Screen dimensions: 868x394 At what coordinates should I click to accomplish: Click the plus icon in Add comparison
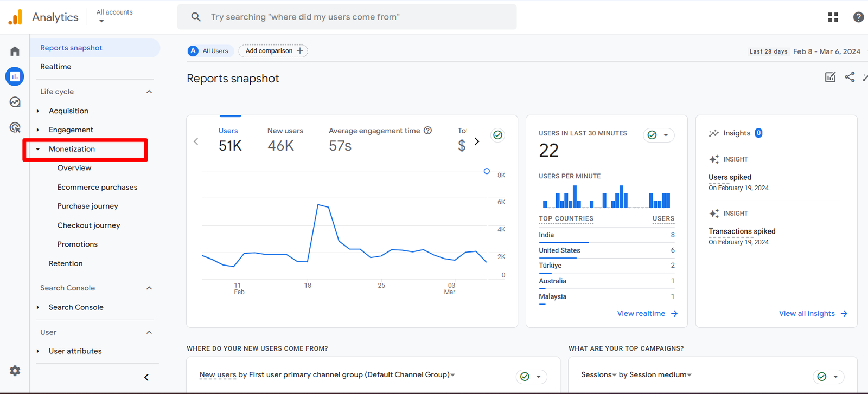[x=300, y=51]
